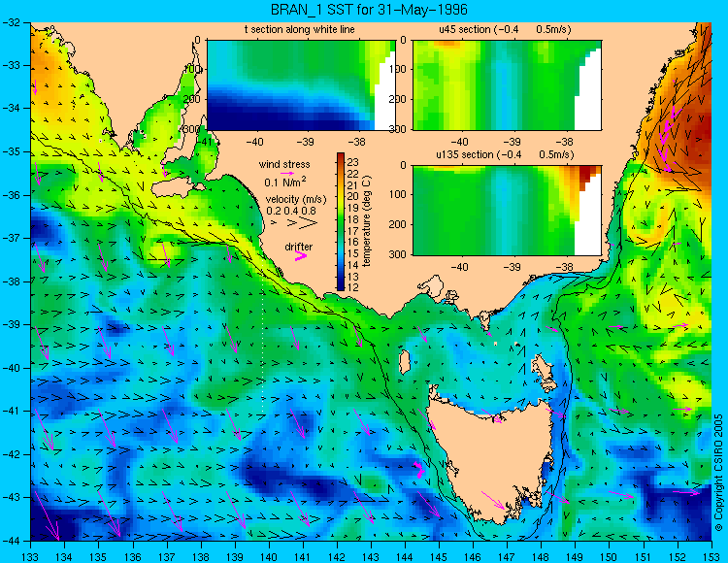
Task: Click colour bar value 20
Action: 353,197
